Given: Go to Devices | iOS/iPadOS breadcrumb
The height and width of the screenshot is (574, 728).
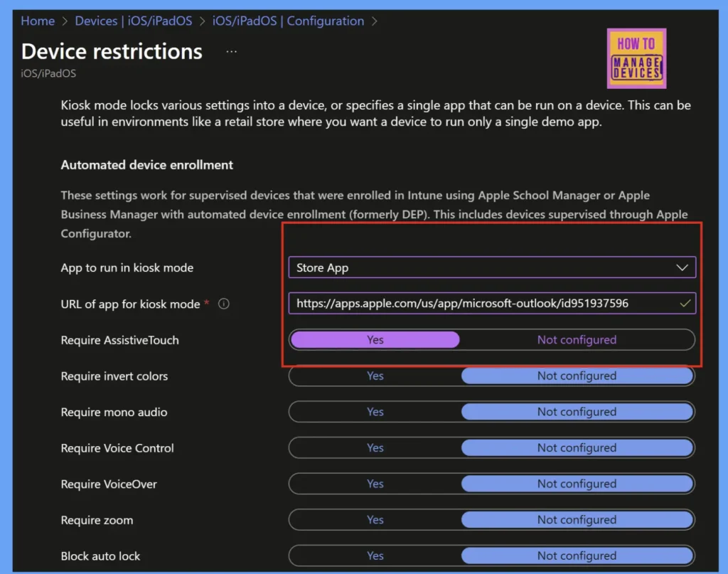Looking at the screenshot, I should [133, 21].
